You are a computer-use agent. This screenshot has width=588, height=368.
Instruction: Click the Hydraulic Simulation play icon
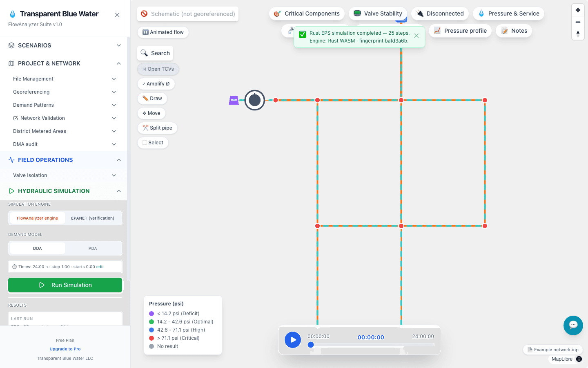pyautogui.click(x=11, y=191)
